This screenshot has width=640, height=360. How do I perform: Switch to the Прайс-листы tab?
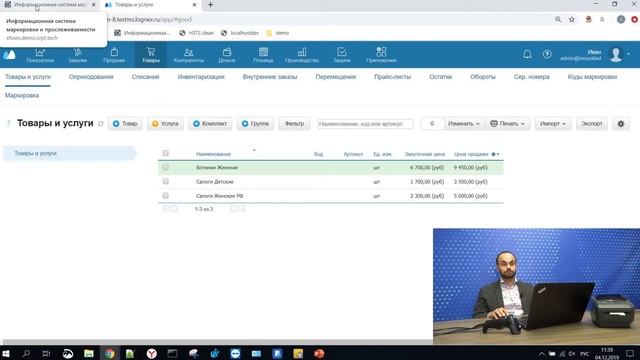(x=392, y=77)
